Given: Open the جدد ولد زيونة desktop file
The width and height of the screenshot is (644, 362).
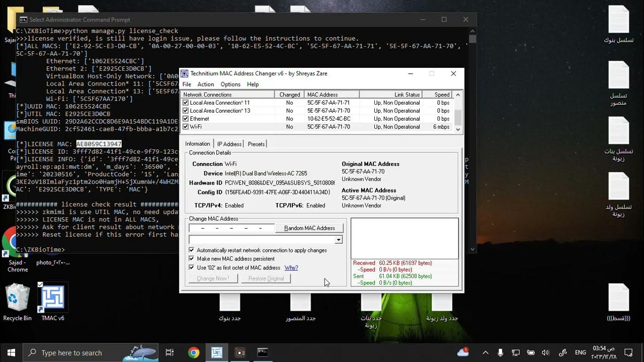Looking at the screenshot, I should coord(442,307).
